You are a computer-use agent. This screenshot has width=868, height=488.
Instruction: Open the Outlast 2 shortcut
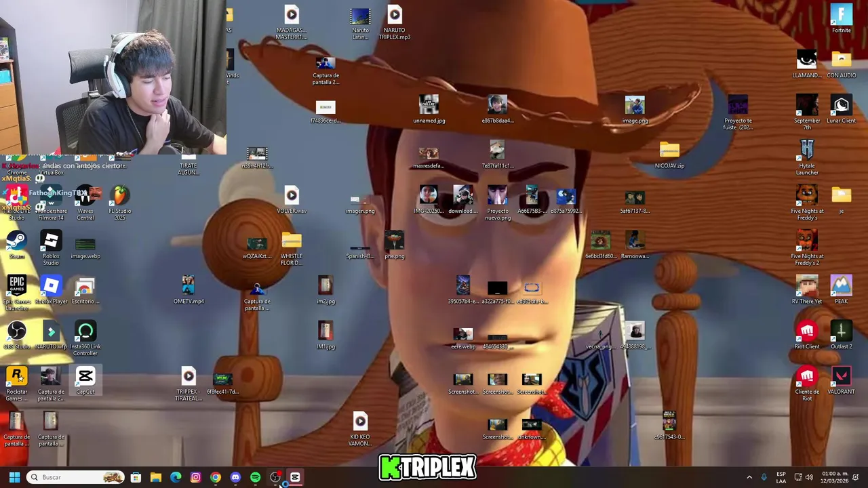[841, 335]
